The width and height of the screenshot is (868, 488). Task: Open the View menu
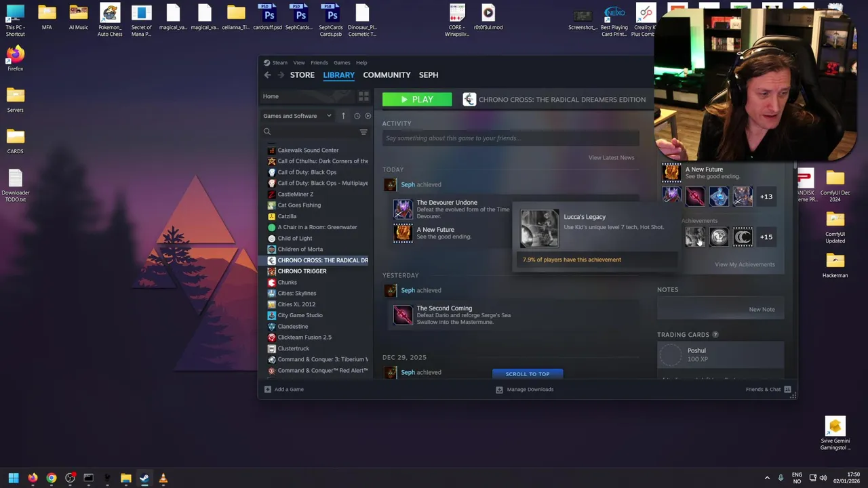click(298, 62)
